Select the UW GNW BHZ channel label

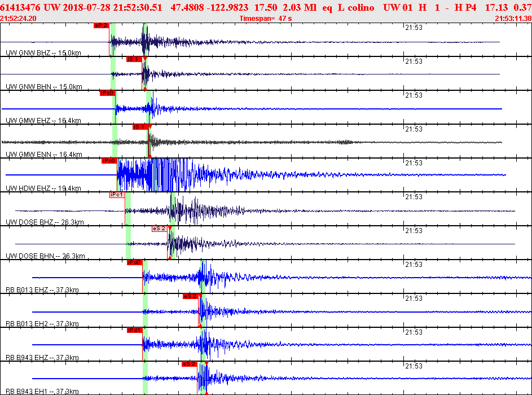tap(43, 53)
